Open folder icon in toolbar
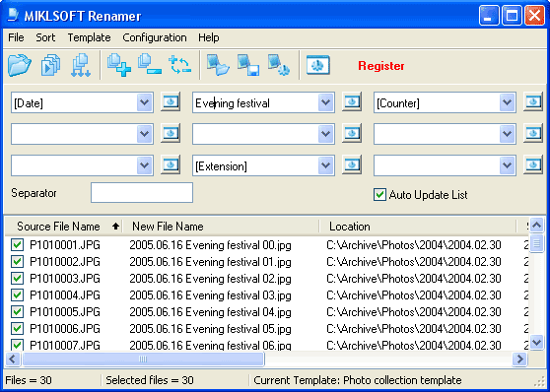Screen dimensions: 550x392 [20, 65]
